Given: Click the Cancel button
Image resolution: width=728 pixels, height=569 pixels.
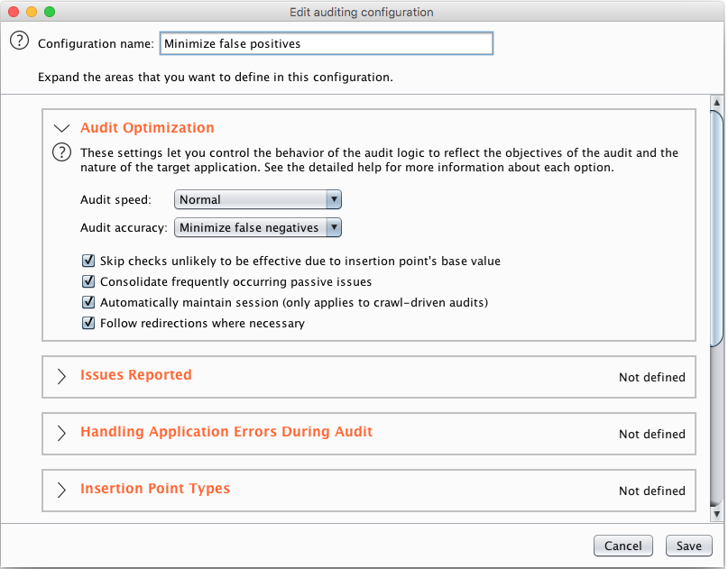Looking at the screenshot, I should coord(623,546).
